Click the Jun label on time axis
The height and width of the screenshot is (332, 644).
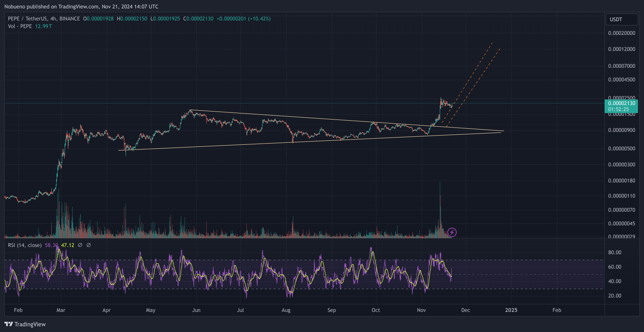coord(196,310)
